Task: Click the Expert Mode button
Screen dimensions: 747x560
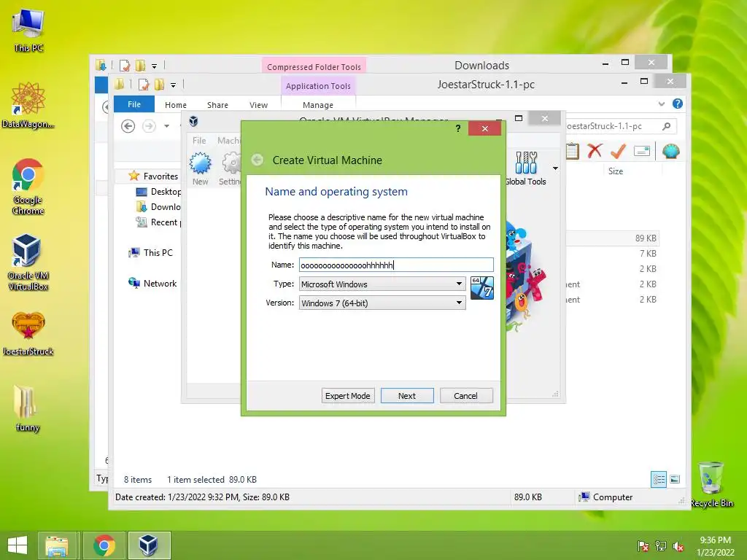Action: (x=348, y=396)
